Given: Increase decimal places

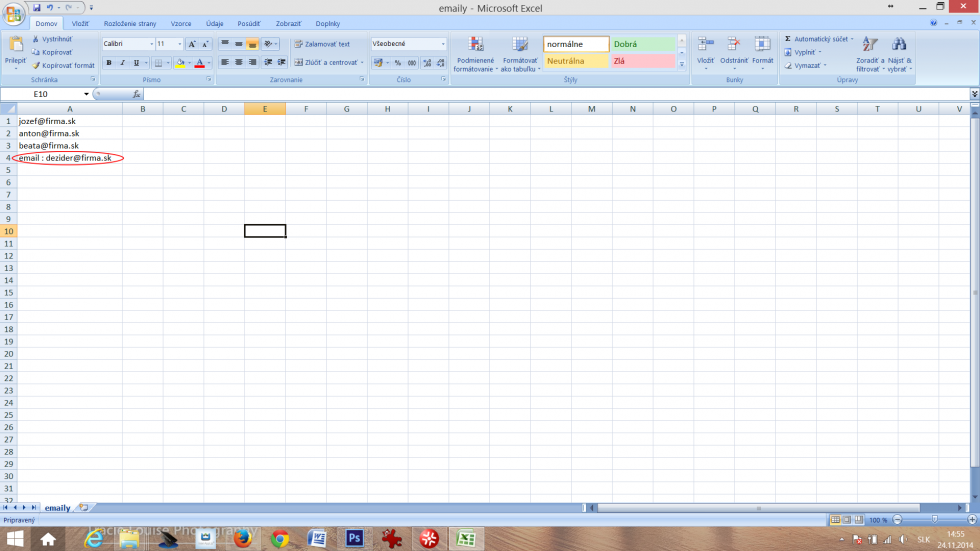Looking at the screenshot, I should pyautogui.click(x=427, y=62).
